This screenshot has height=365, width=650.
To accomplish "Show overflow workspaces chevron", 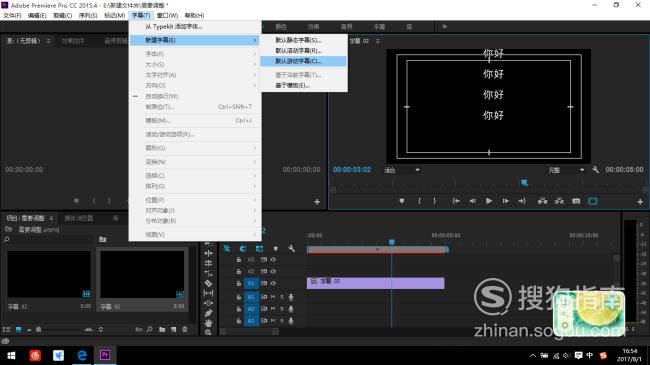I will [444, 27].
